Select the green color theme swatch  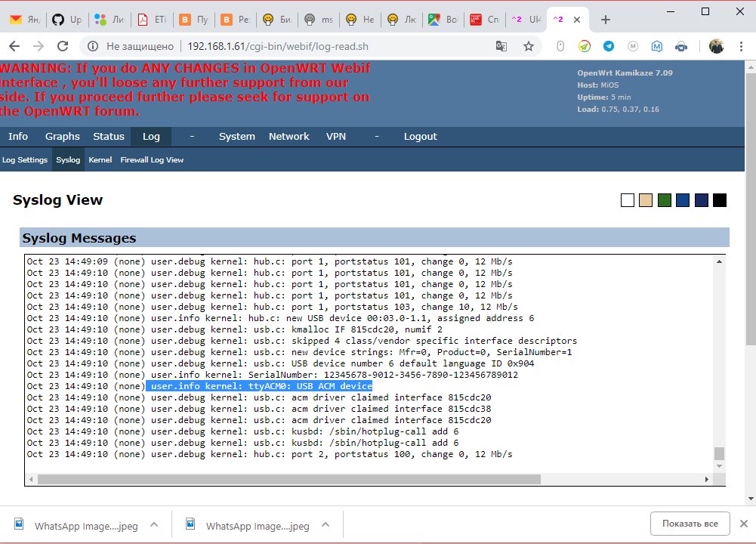click(x=665, y=200)
